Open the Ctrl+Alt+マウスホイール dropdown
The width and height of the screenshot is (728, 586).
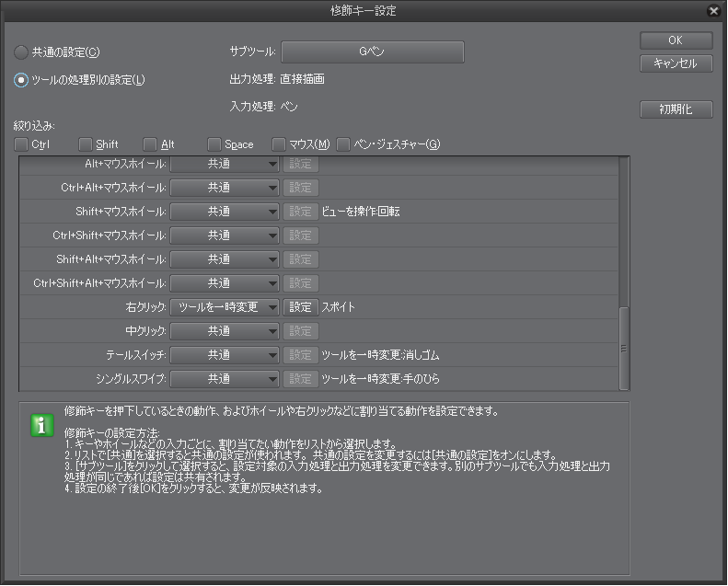[x=225, y=188]
